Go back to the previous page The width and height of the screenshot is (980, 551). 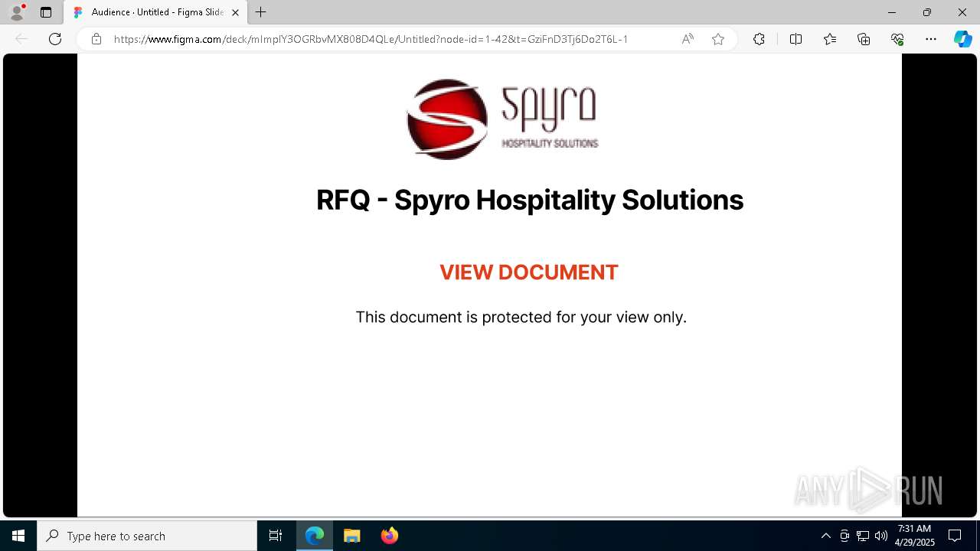(x=21, y=39)
